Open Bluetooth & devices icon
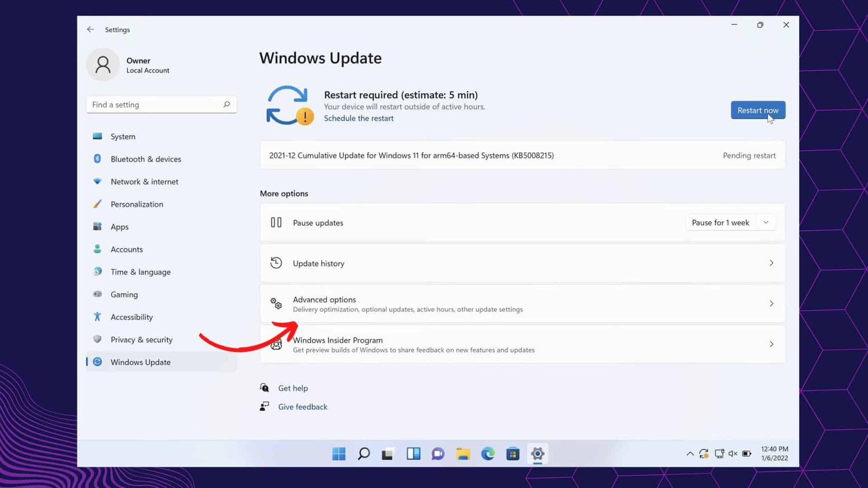Image resolution: width=868 pixels, height=488 pixels. click(98, 159)
